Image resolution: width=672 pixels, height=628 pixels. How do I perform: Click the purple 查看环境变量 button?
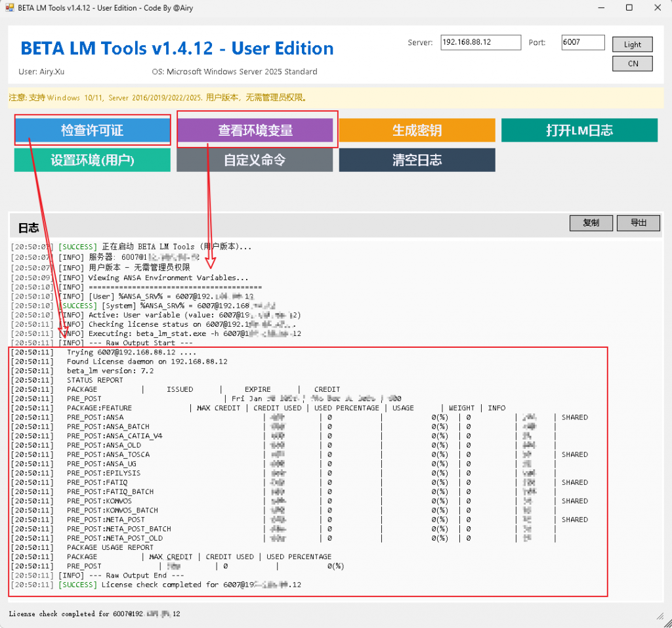(255, 131)
